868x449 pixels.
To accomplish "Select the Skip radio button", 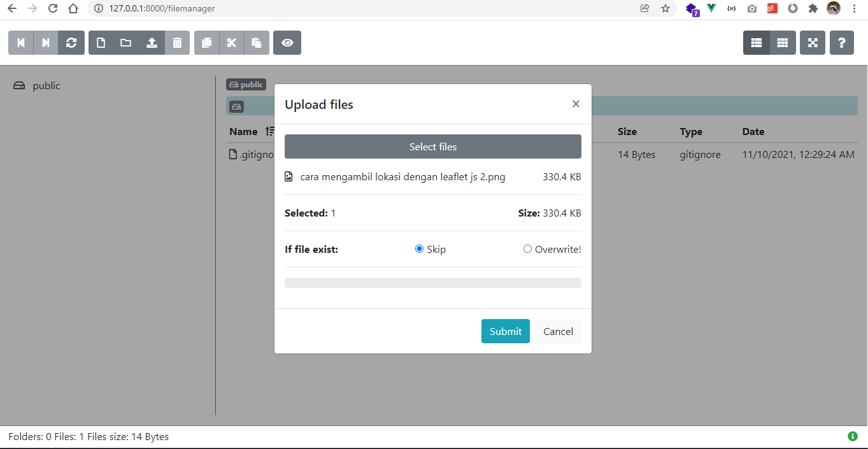I will (x=419, y=249).
